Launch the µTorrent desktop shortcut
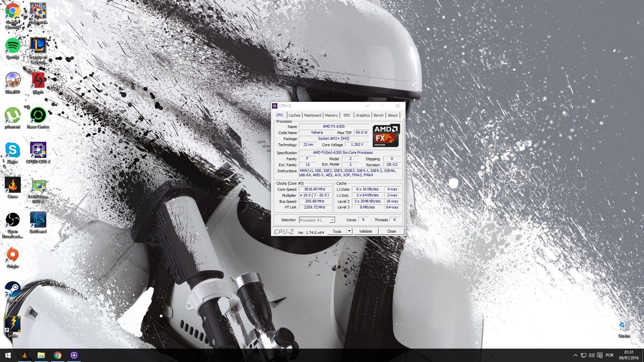 click(13, 118)
